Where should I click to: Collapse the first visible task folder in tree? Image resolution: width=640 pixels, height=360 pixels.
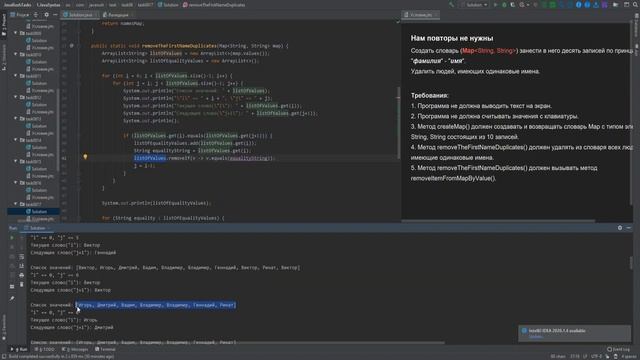(x=16, y=33)
